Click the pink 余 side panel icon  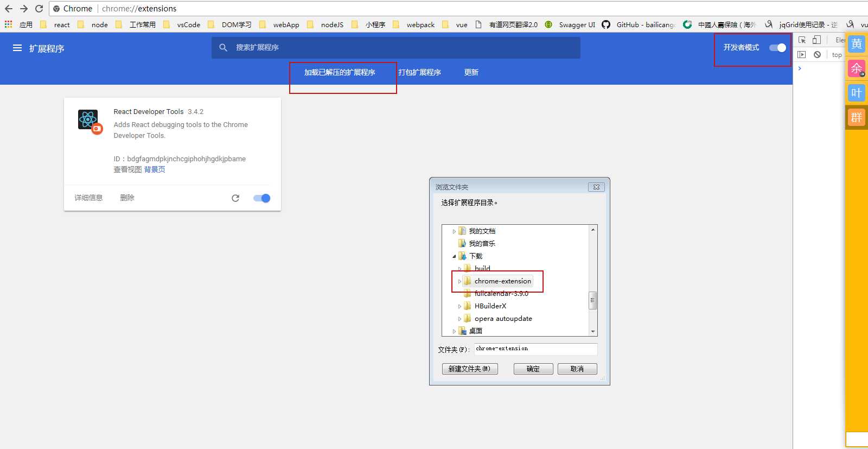[x=857, y=68]
